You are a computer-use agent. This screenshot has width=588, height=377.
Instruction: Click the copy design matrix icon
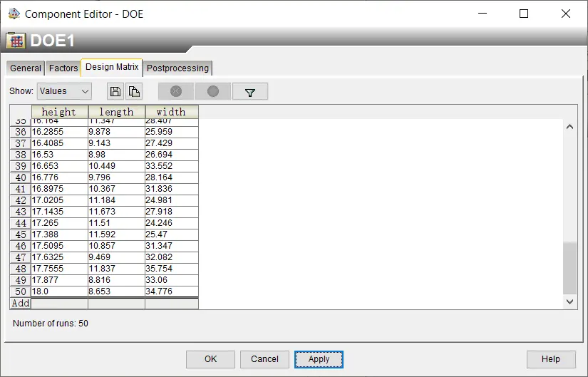134,91
